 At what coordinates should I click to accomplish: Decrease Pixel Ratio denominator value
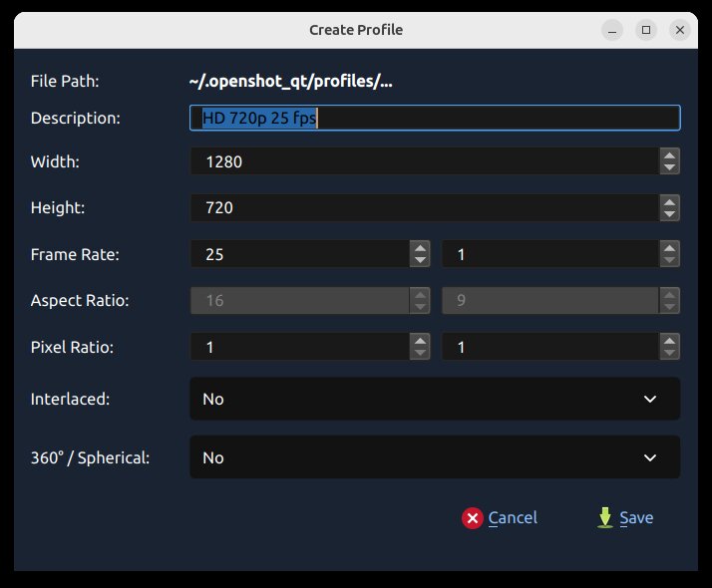[670, 354]
